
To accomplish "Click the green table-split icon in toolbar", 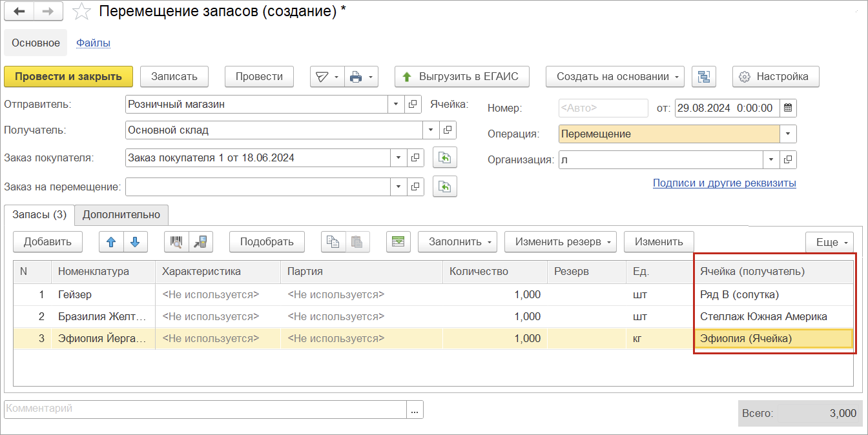I will [398, 242].
